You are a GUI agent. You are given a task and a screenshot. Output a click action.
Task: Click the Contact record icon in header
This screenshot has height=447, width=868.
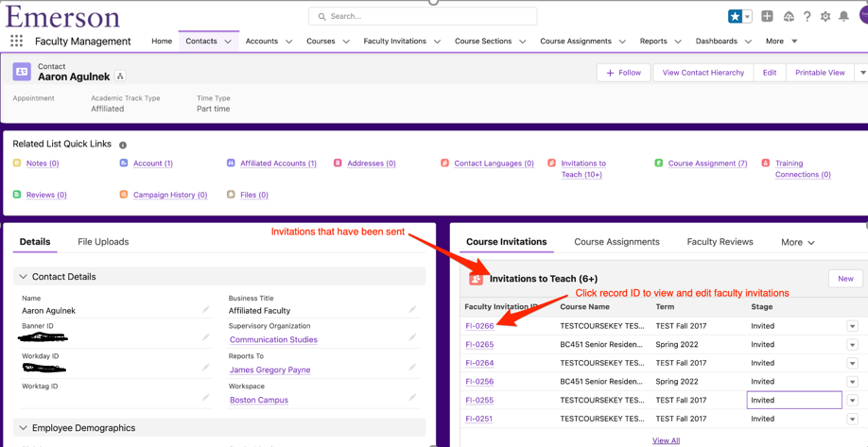[22, 72]
